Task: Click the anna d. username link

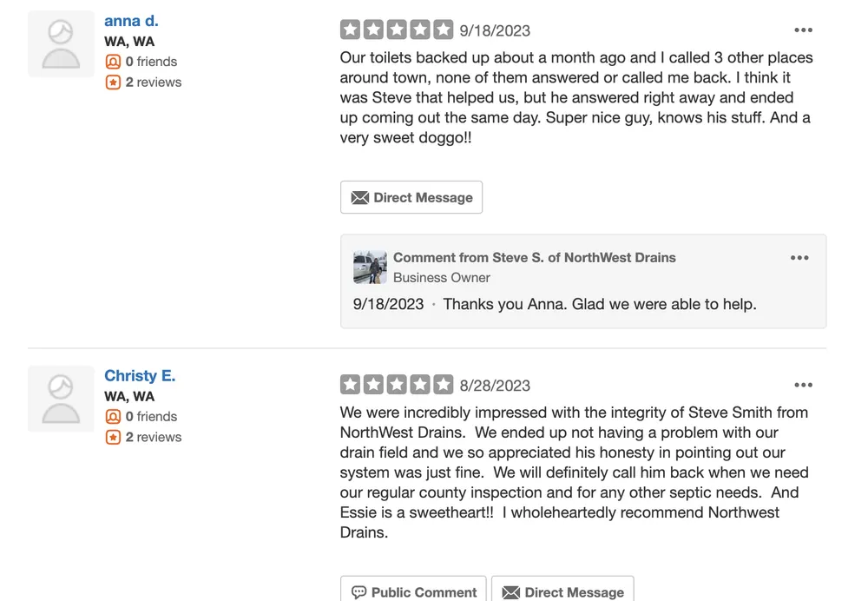Action: pyautogui.click(x=131, y=21)
